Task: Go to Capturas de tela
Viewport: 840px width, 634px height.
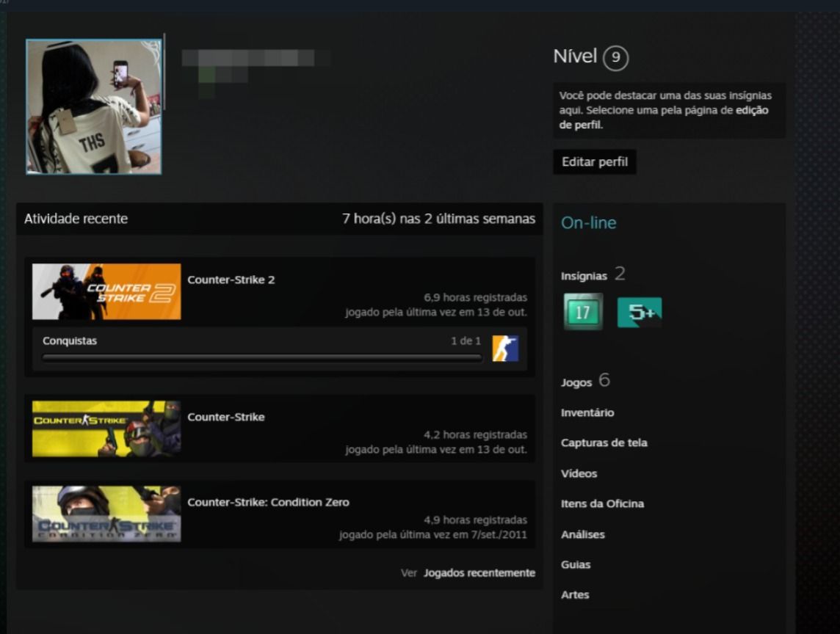Action: 604,442
